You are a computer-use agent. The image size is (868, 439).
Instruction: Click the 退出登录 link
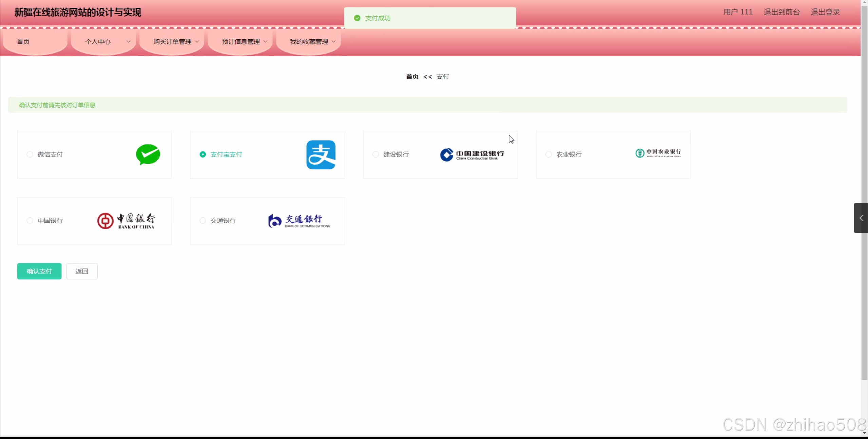click(825, 12)
